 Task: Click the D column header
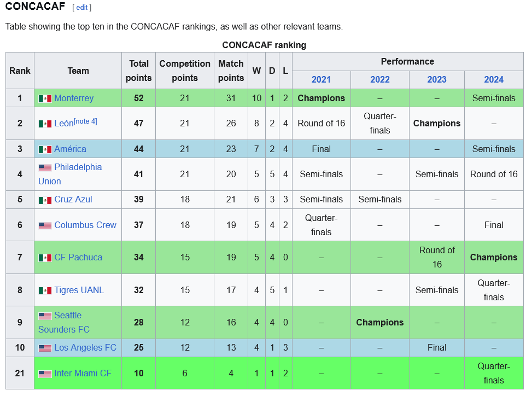[x=272, y=71]
